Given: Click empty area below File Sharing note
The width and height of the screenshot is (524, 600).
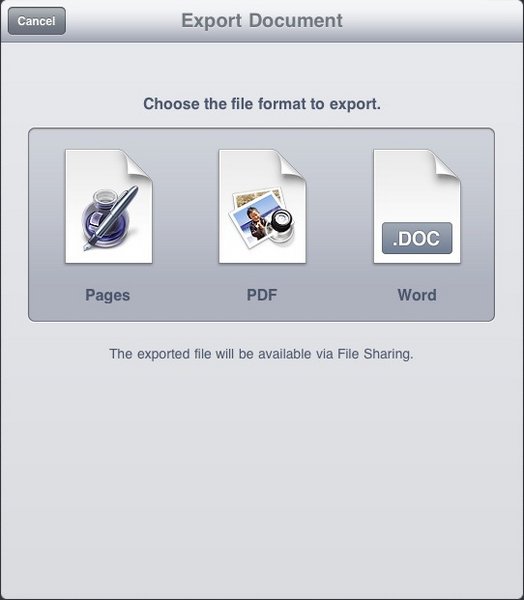Looking at the screenshot, I should click(262, 478).
